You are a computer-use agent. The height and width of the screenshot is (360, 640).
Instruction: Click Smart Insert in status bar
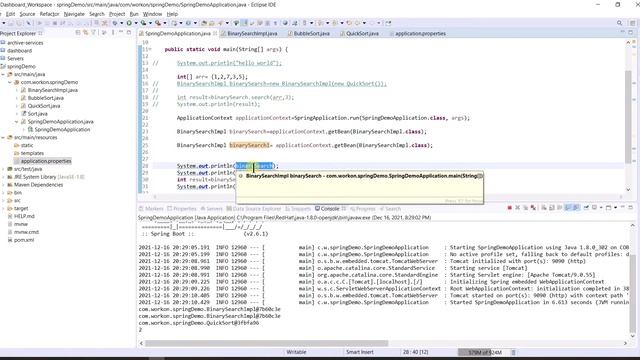click(359, 352)
